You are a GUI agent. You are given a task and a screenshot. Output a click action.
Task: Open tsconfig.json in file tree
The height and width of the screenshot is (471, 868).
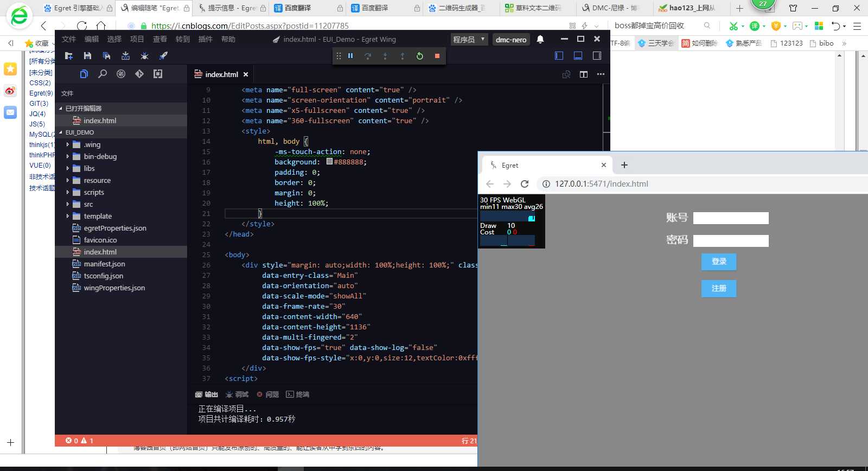103,276
